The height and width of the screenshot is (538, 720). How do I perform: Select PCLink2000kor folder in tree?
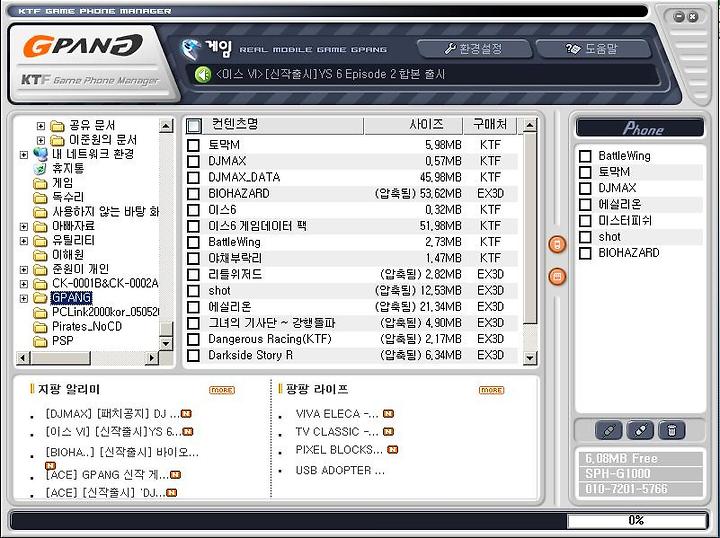click(x=105, y=313)
